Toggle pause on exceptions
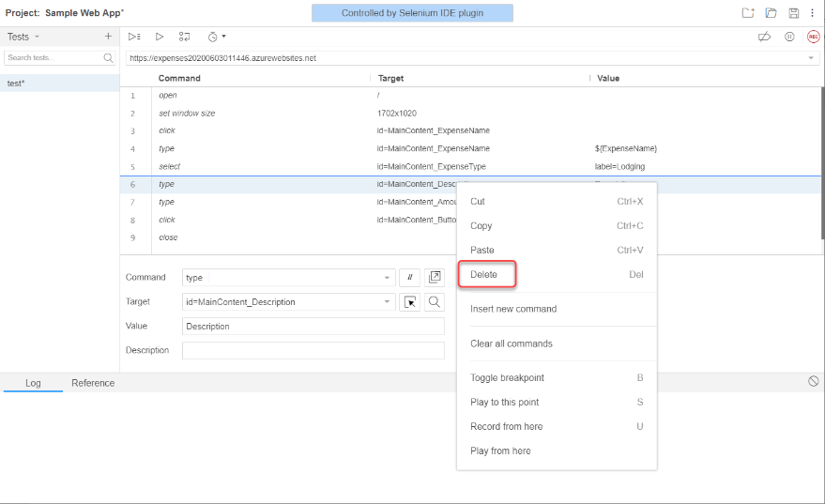Image resolution: width=825 pixels, height=504 pixels. 789,37
